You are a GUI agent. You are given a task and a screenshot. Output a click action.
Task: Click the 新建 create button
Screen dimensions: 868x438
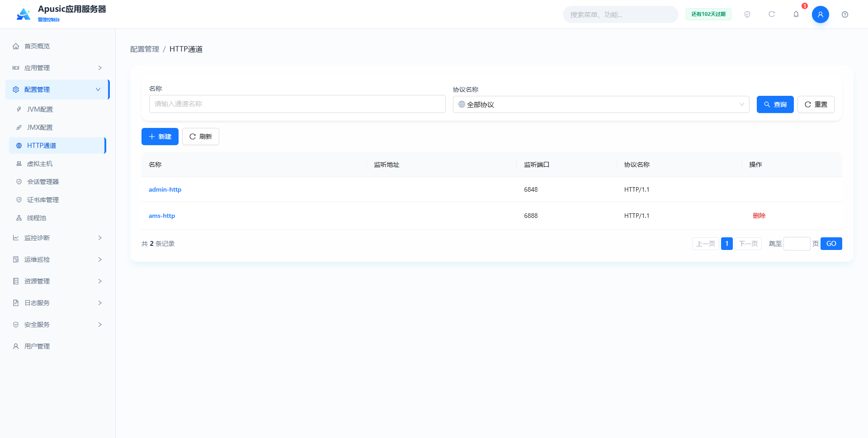point(160,137)
